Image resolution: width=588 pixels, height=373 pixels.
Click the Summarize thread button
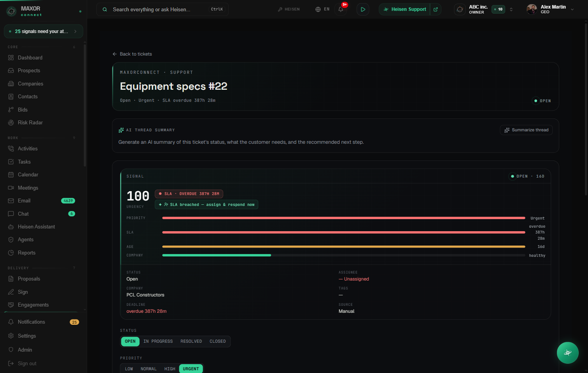(x=526, y=130)
